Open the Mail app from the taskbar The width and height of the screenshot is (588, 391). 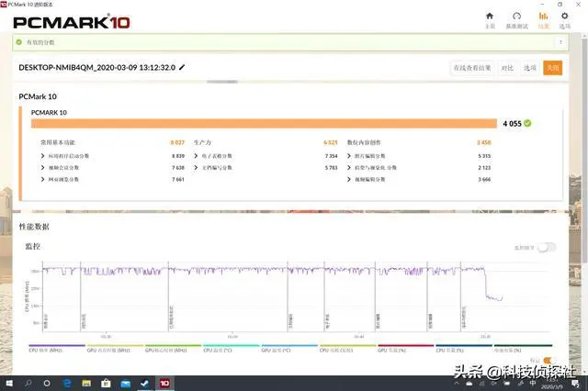125,383
